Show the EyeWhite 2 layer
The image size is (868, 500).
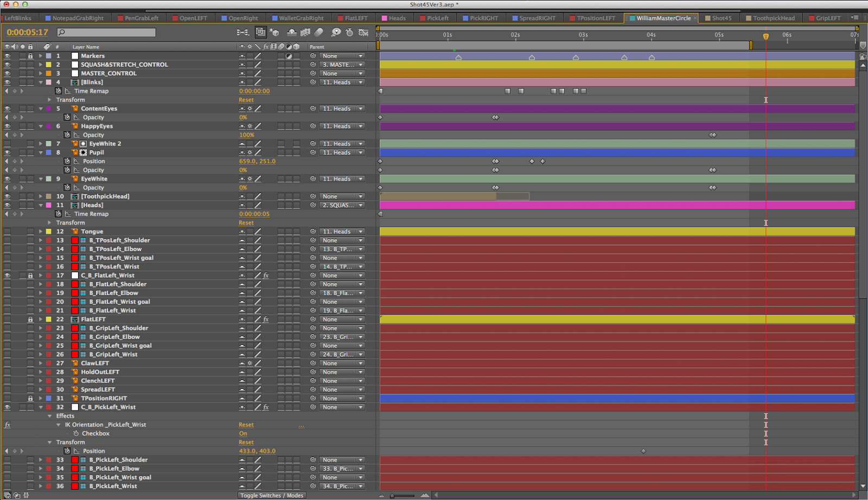pos(7,144)
